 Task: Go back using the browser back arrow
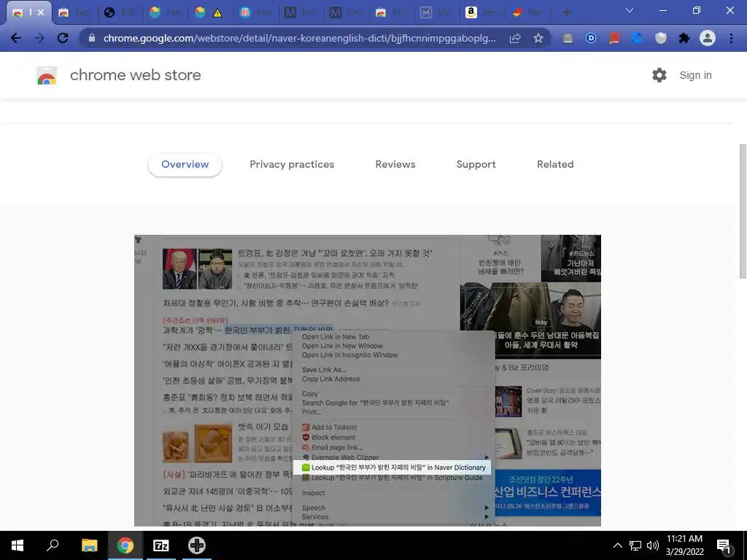click(16, 38)
